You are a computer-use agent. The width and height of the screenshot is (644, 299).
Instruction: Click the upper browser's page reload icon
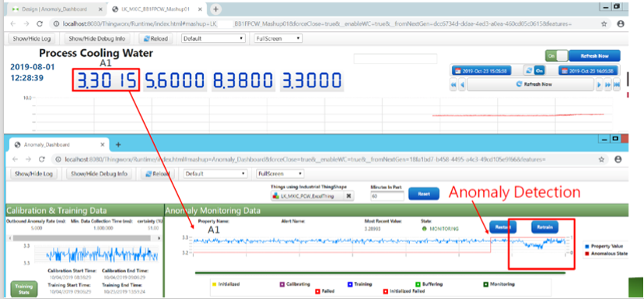tap(40, 24)
